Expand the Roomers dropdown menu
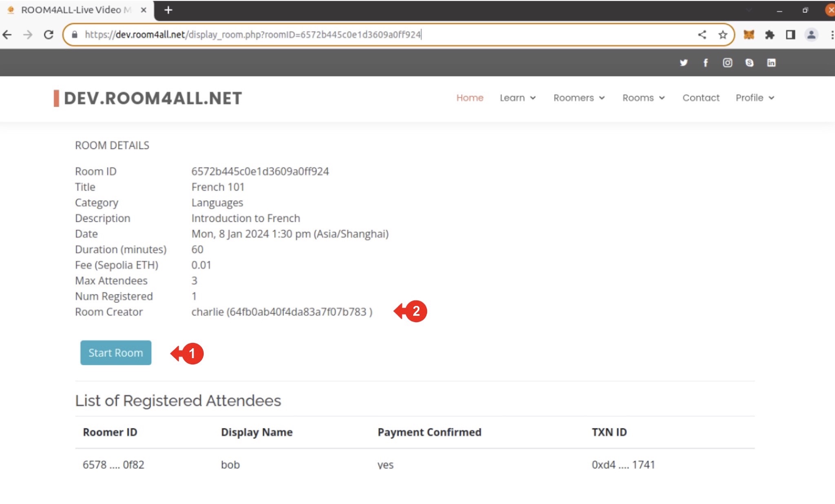The image size is (835, 504). [x=579, y=98]
